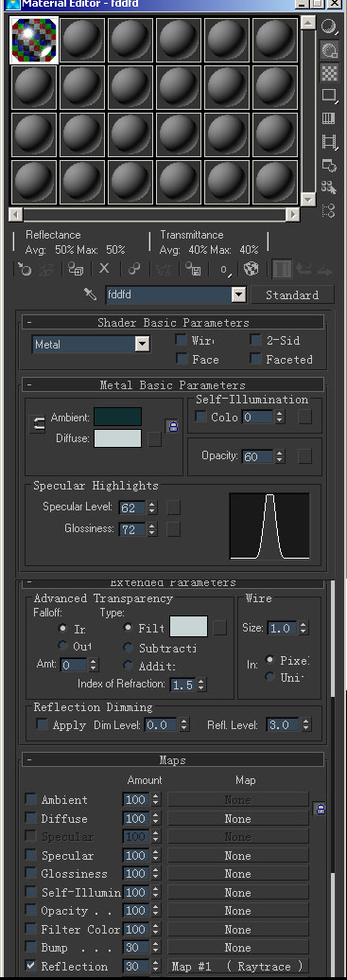Open the Diffuse color swatch
The height and width of the screenshot is (980, 347).
click(117, 438)
